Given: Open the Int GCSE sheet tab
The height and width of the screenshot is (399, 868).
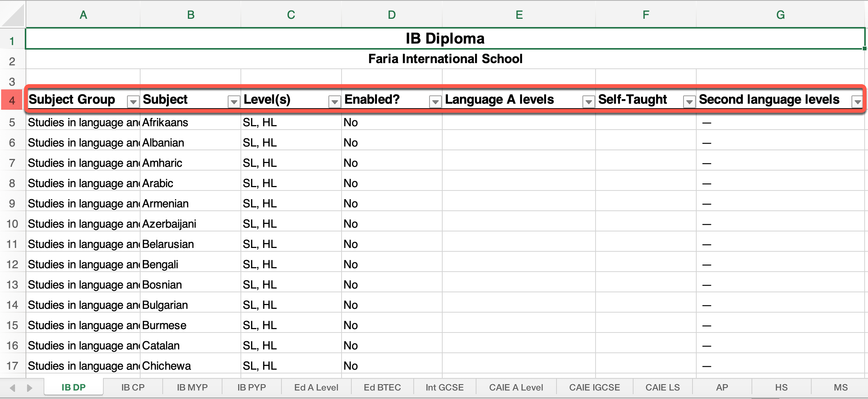Looking at the screenshot, I should 445,387.
